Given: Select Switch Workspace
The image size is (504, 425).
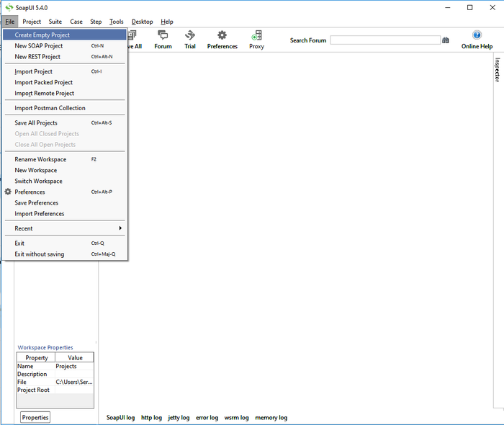Looking at the screenshot, I should click(x=65, y=181).
